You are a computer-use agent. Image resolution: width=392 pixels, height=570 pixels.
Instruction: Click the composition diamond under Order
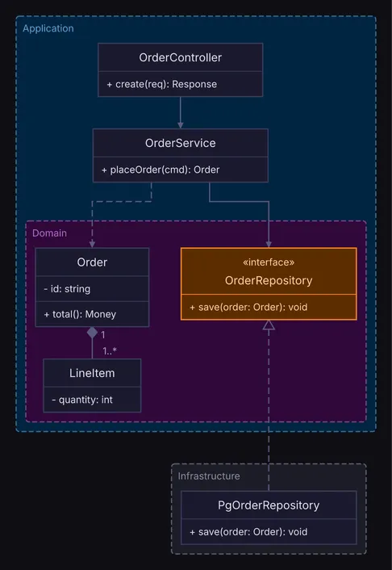(92, 333)
